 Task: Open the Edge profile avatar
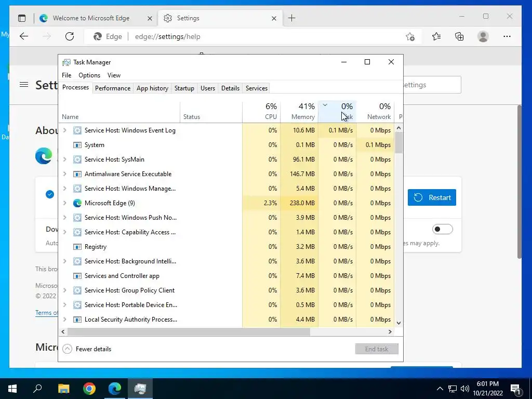pyautogui.click(x=483, y=36)
